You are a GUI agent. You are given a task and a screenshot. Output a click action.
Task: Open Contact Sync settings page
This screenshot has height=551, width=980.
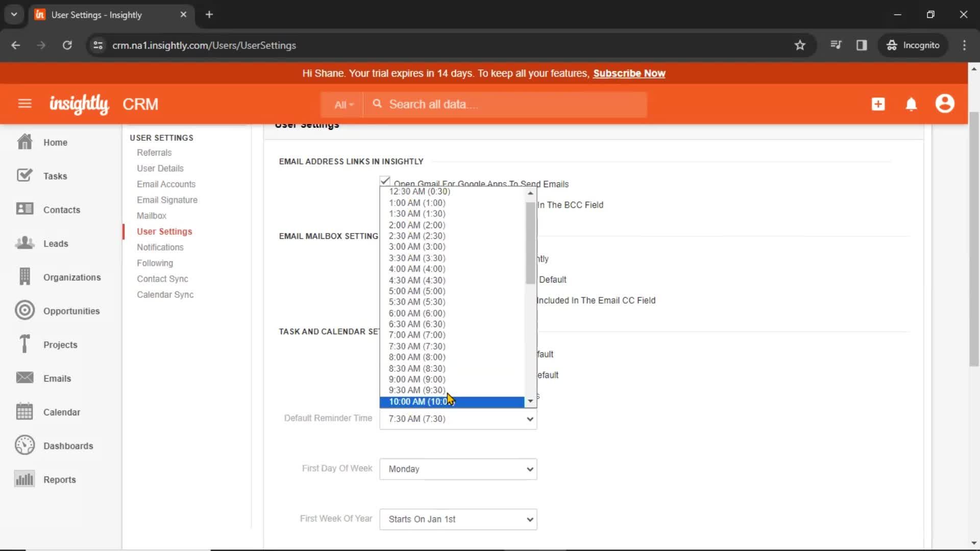tap(162, 279)
